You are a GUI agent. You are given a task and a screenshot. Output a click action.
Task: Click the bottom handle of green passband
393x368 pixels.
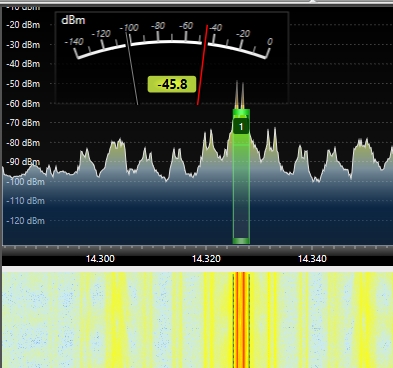(x=241, y=241)
